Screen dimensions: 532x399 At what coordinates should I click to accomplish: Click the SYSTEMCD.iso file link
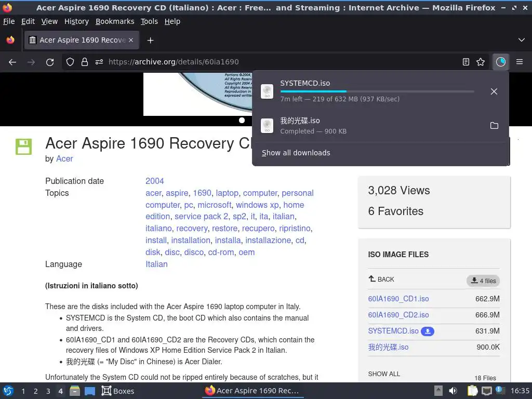point(393,331)
